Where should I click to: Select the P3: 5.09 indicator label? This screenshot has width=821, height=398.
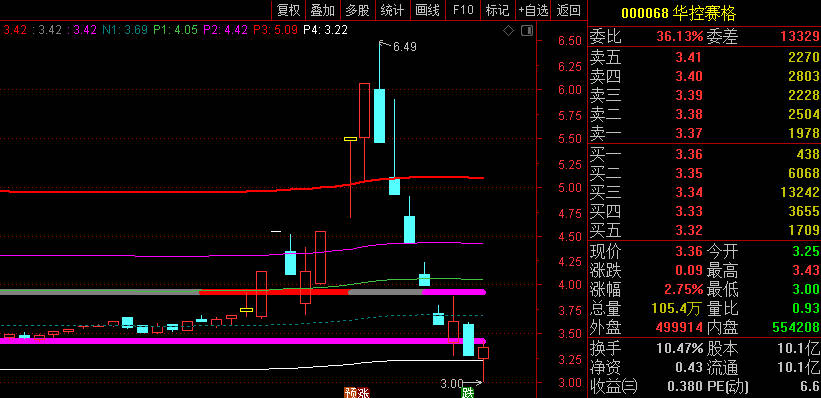coord(275,30)
